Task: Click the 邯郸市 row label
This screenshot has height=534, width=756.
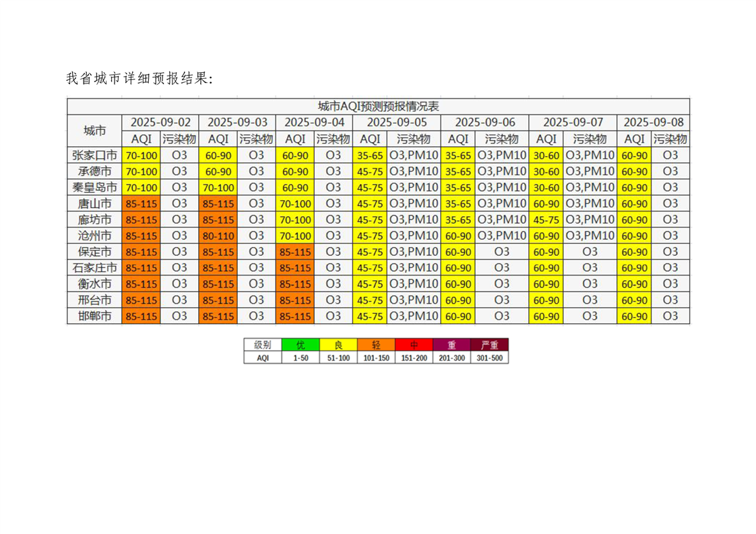Action: pos(94,316)
